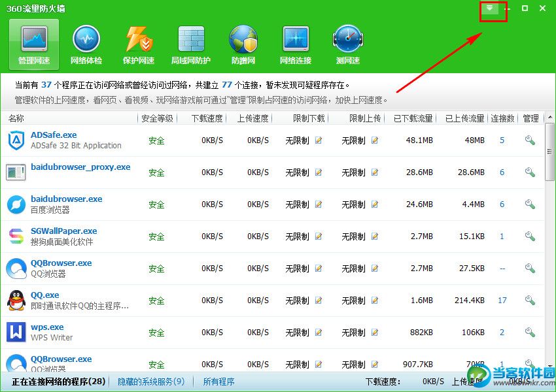Open 防蹭网 anti-freeloading tool
The height and width of the screenshot is (392, 556).
243,44
